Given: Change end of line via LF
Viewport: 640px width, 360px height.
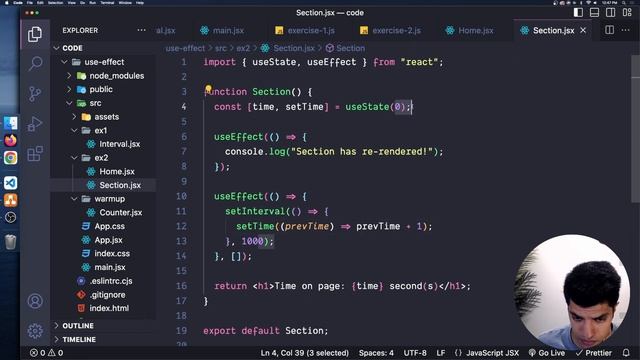Looking at the screenshot, I should [x=440, y=353].
